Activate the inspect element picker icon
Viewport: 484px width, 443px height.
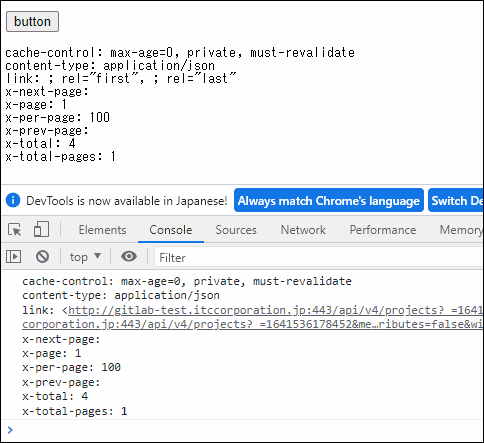click(x=14, y=230)
